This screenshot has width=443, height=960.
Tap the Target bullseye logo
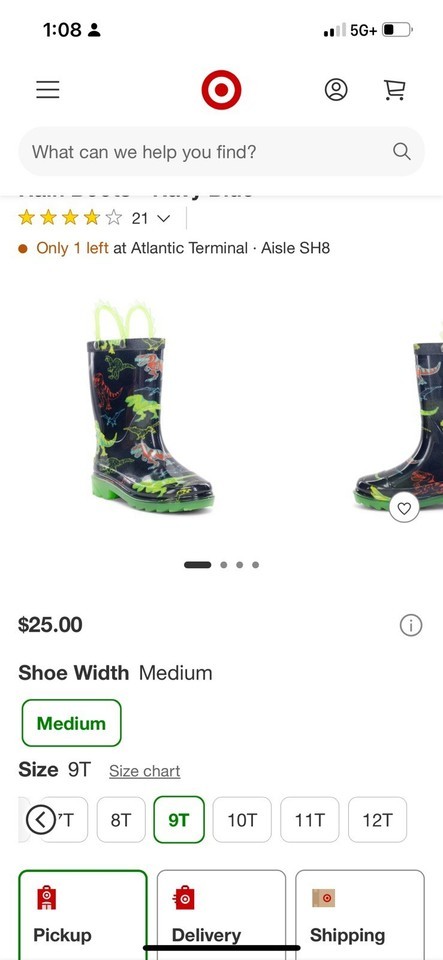(222, 89)
